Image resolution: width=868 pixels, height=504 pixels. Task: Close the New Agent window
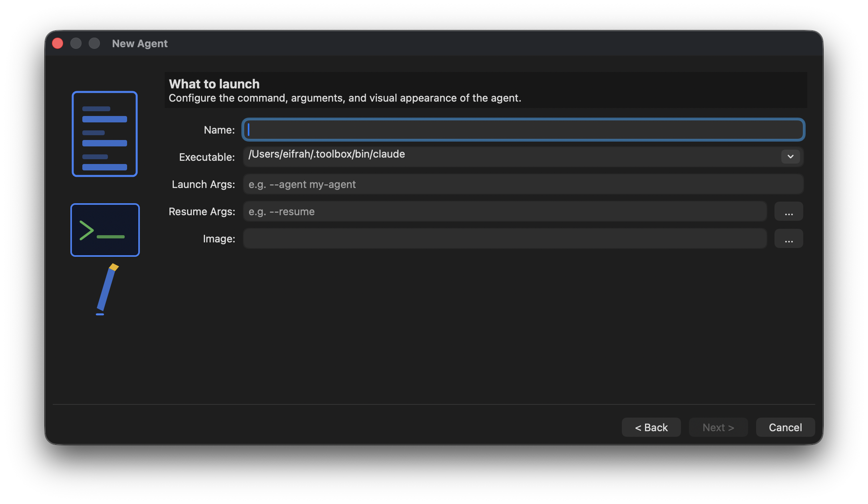58,43
